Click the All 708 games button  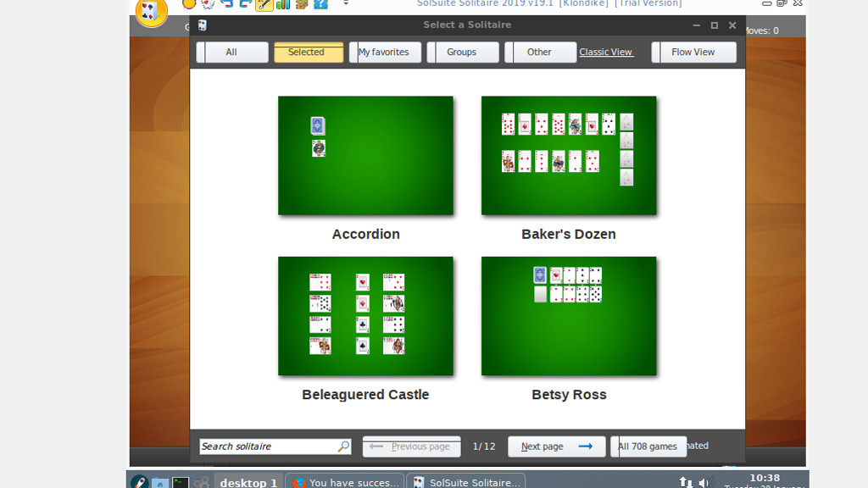pyautogui.click(x=648, y=446)
